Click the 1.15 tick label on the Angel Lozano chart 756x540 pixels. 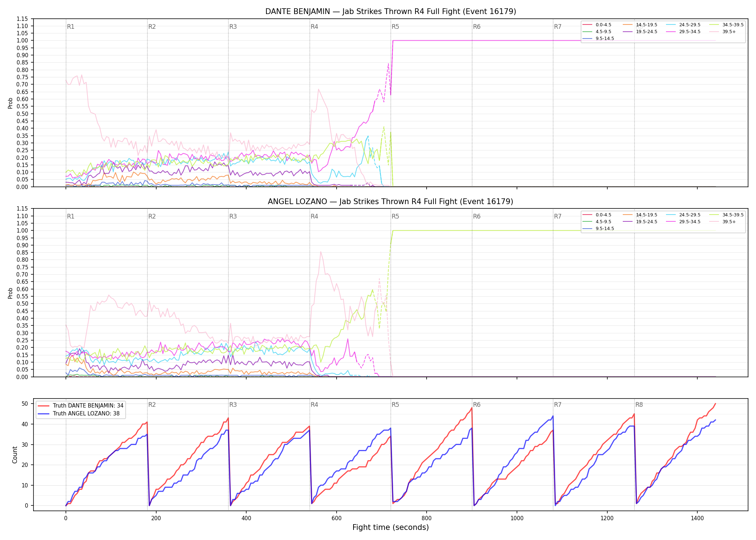pos(22,209)
